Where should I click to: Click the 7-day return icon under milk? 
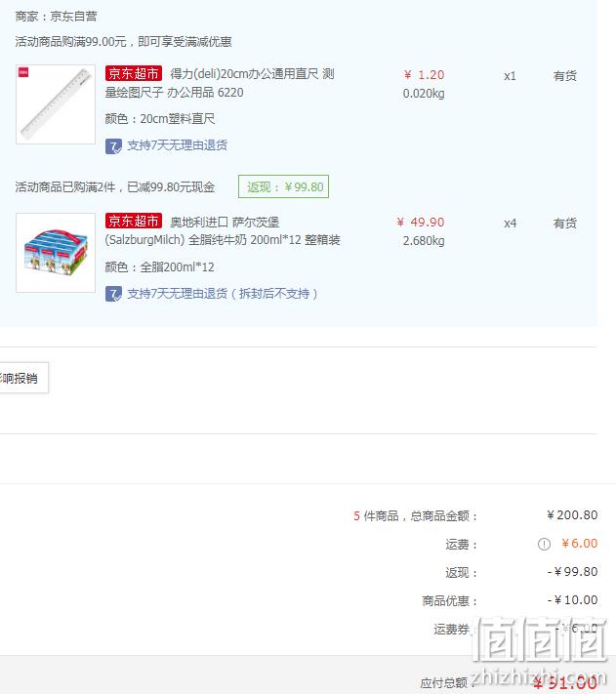tap(113, 294)
